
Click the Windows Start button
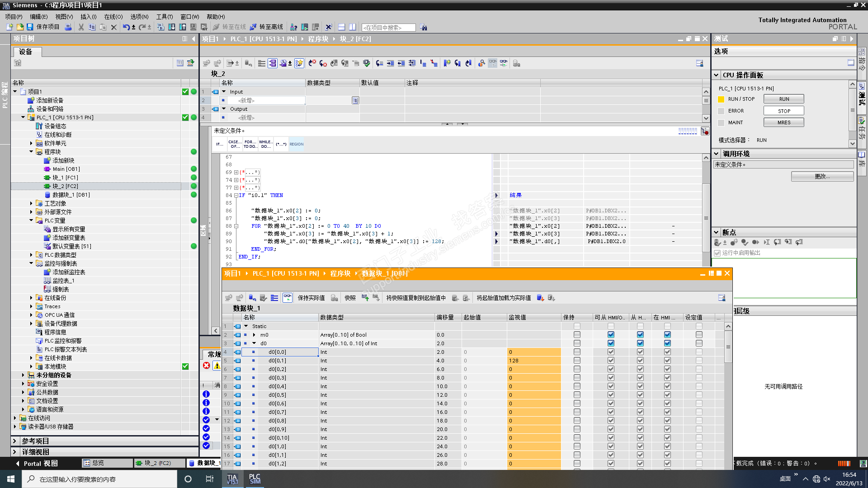11,479
